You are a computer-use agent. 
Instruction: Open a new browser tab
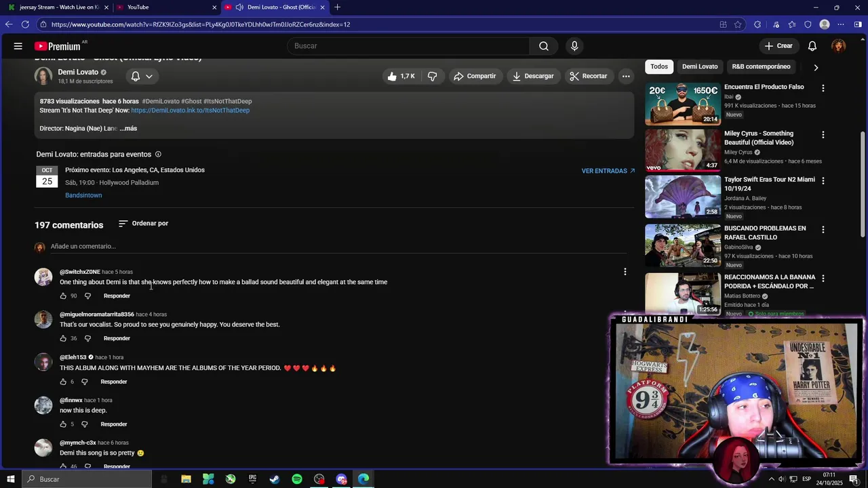338,7
